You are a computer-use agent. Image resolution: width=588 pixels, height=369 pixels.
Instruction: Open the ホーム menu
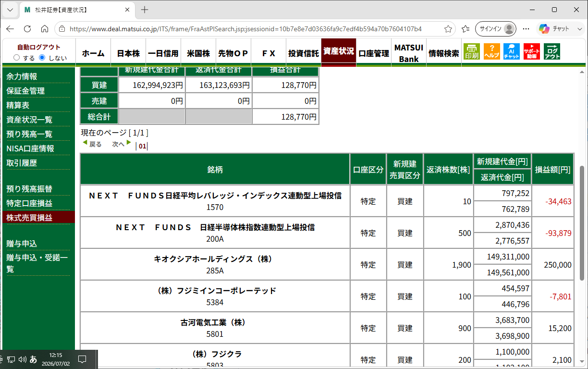(93, 53)
